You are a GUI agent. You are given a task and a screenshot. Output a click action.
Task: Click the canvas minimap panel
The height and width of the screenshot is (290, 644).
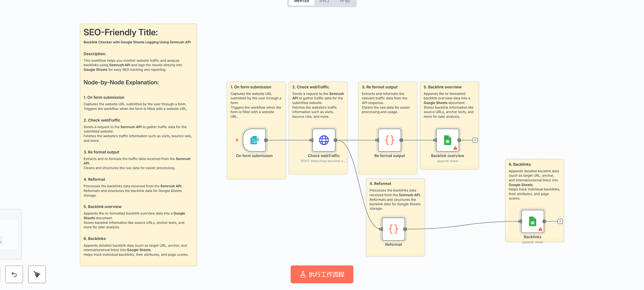coord(10,234)
